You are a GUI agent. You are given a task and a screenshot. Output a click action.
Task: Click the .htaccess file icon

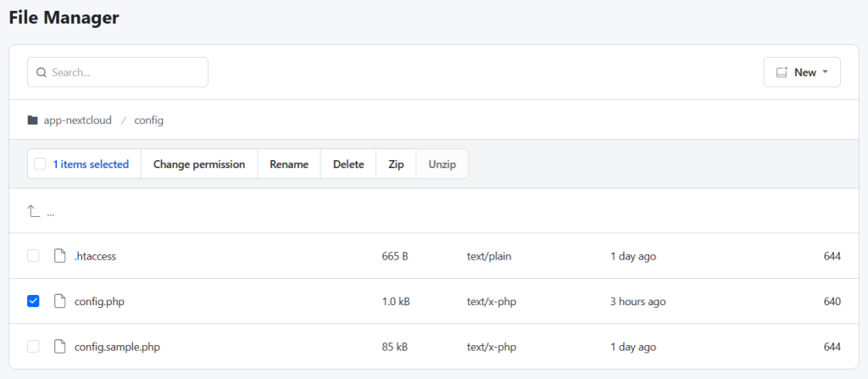coord(59,256)
